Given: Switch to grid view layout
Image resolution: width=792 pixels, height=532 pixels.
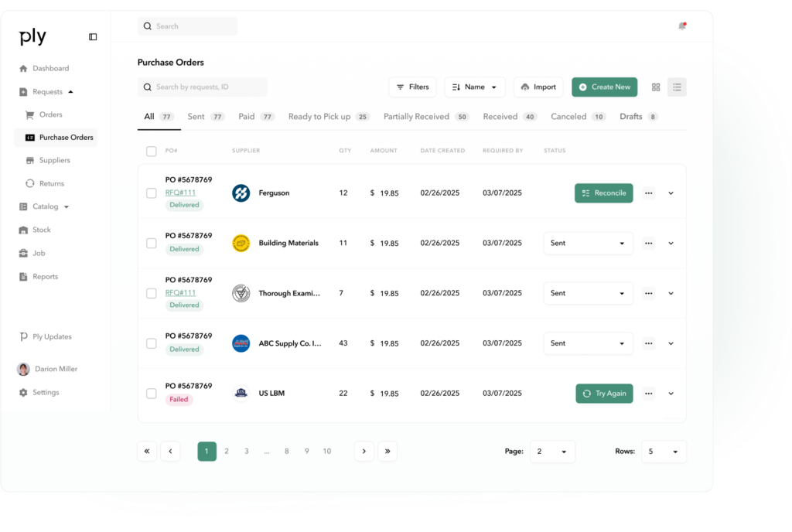Looking at the screenshot, I should 656,87.
